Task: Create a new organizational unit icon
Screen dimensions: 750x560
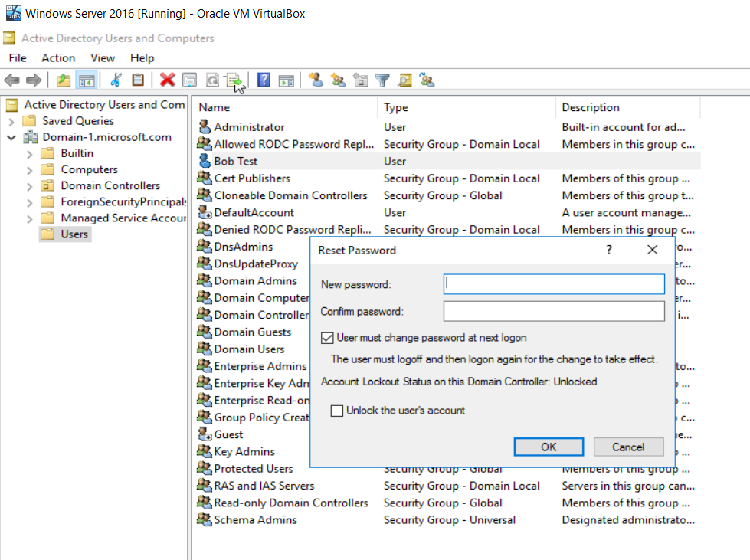Action: click(x=361, y=80)
